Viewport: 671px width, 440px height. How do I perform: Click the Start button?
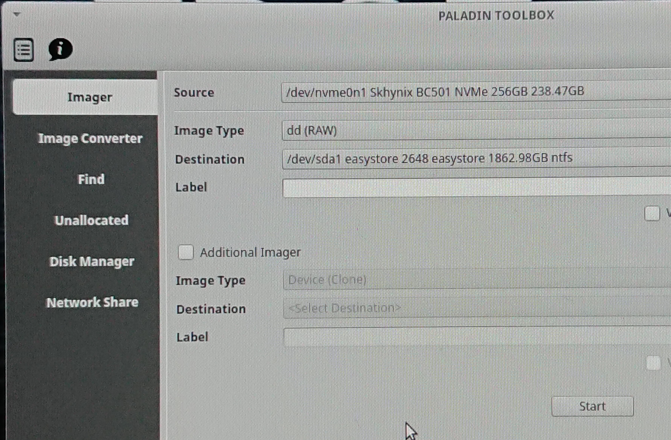pos(592,406)
